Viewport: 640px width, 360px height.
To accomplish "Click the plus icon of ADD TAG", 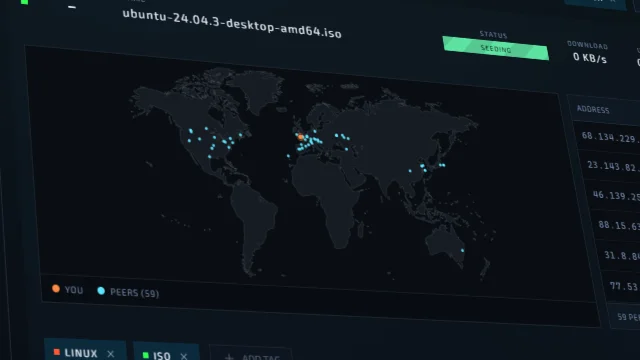I will [x=229, y=358].
